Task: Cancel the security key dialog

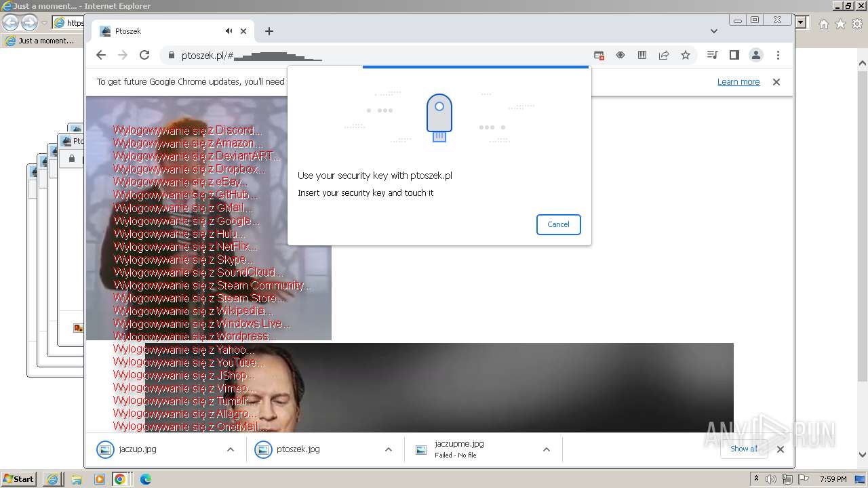Action: [558, 224]
